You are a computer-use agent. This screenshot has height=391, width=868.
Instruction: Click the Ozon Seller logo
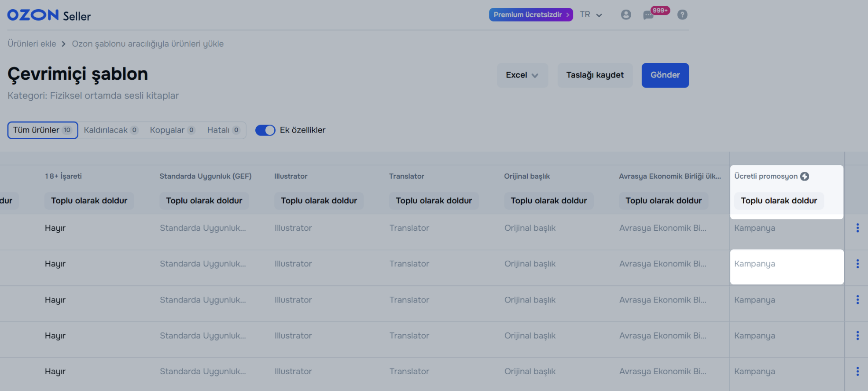pos(49,15)
